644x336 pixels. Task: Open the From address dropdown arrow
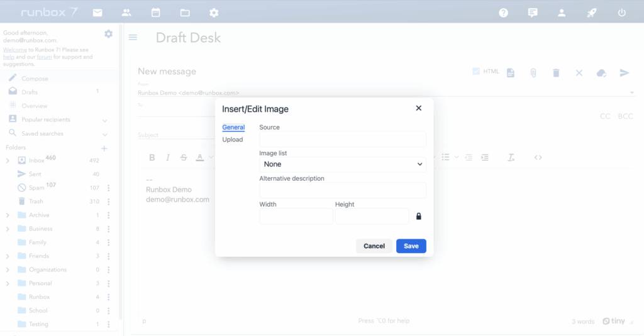[x=631, y=93]
